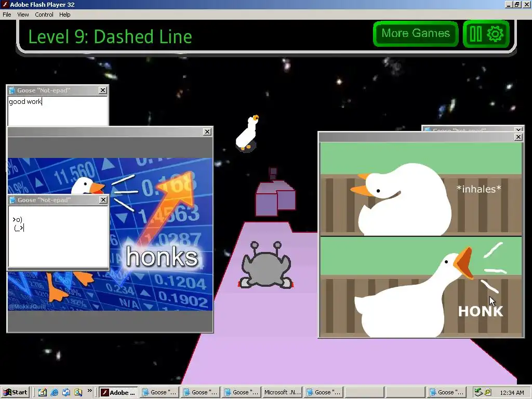
Task: Click the magnifier search icon in quick launch
Action: tap(78, 392)
